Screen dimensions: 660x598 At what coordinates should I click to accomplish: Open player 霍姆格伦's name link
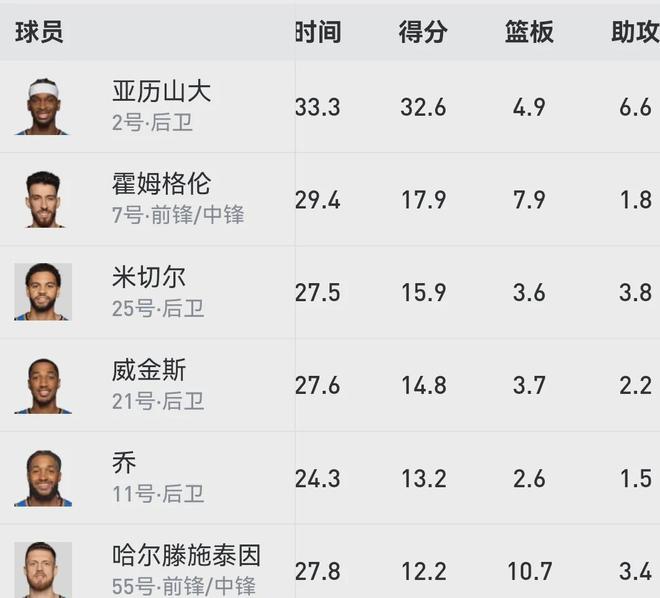[x=161, y=184]
